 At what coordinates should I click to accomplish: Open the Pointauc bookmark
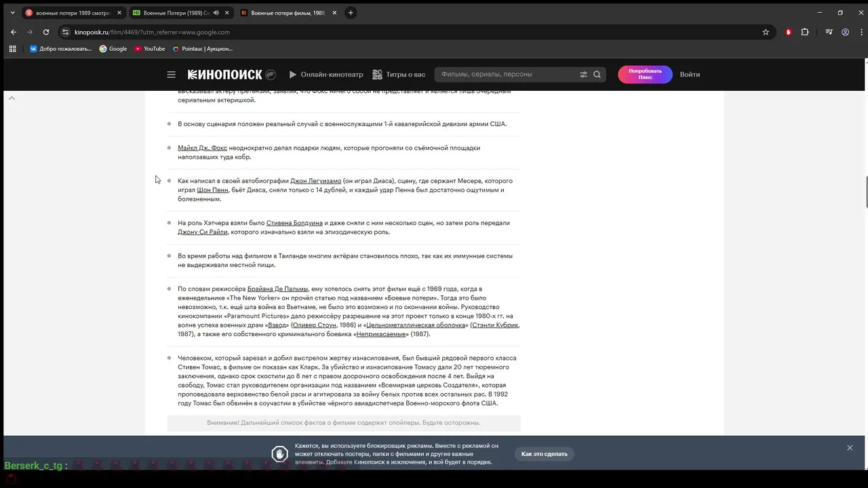[202, 49]
